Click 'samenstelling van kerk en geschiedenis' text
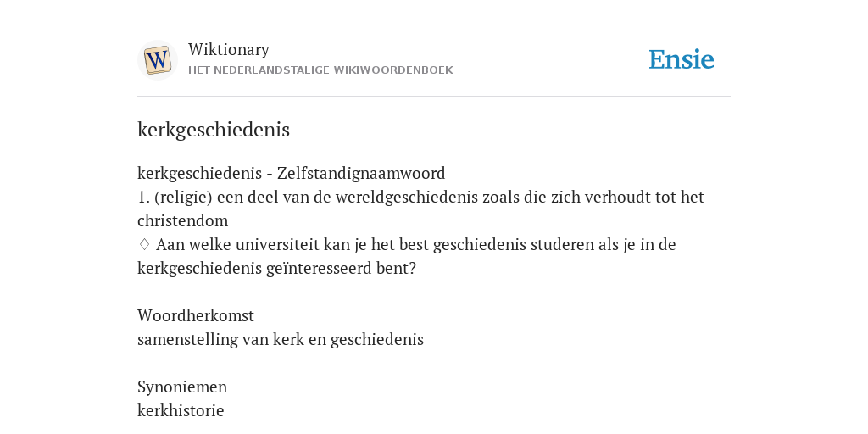This screenshot has width=868, height=434. pos(280,339)
